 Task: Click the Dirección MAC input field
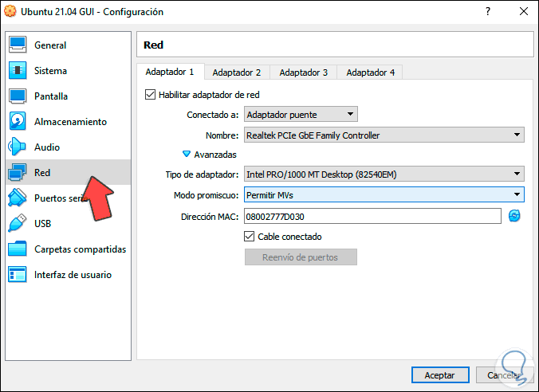[x=372, y=216]
